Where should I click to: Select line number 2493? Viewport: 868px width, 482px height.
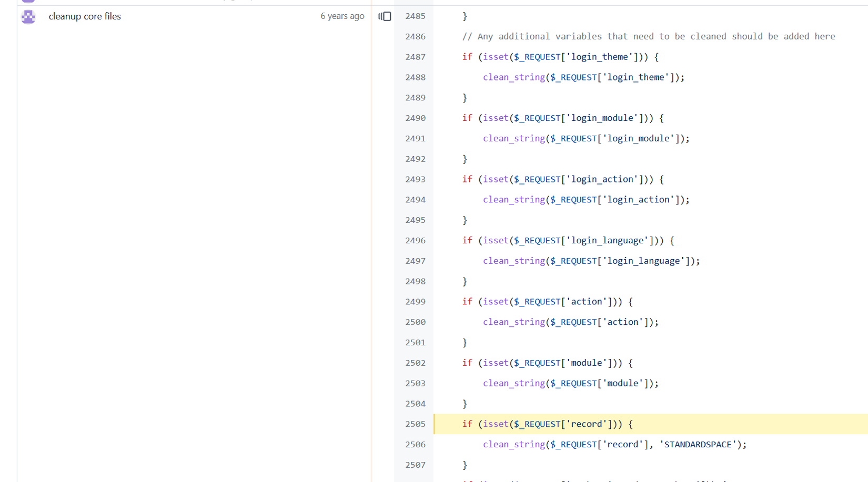coord(415,179)
